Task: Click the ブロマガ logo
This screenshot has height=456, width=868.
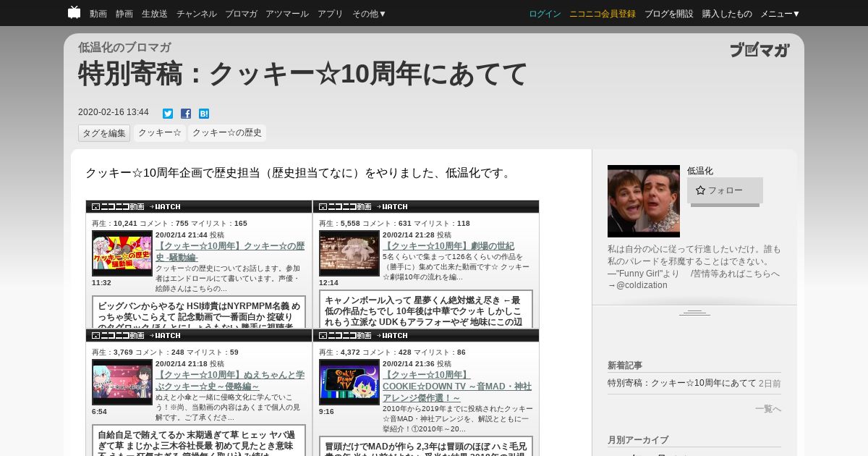Action: pos(759,50)
